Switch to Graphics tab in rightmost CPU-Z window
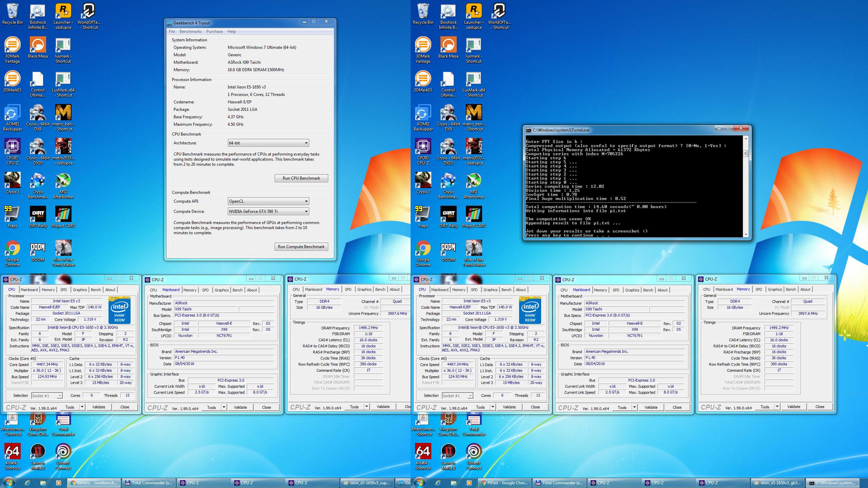 coord(775,289)
